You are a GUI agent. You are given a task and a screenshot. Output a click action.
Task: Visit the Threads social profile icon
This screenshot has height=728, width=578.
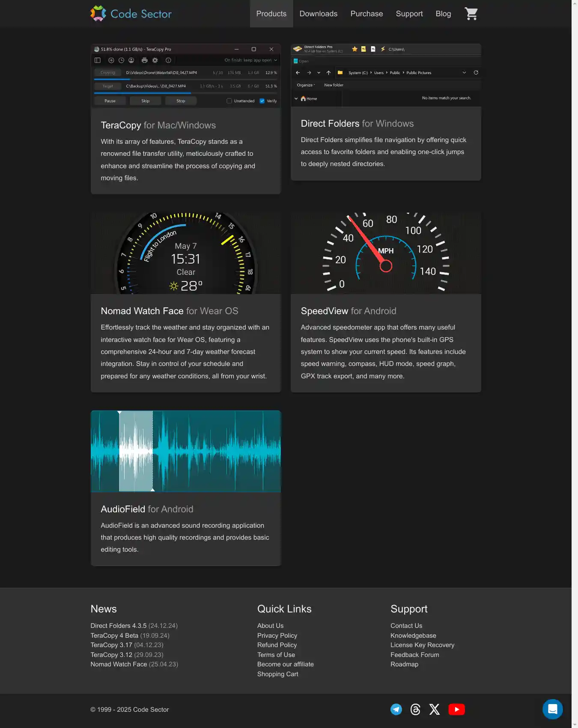[415, 709]
